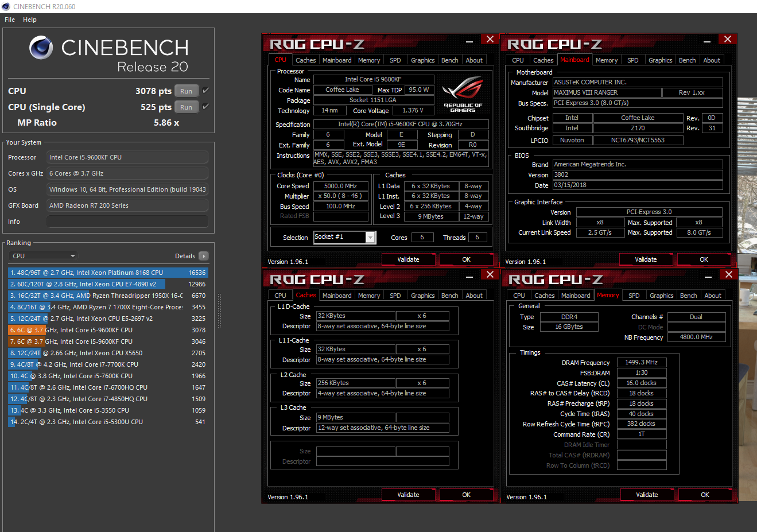Click the Processor field Intel Core i5-9600KF CPU
This screenshot has height=532, width=757.
[x=127, y=157]
